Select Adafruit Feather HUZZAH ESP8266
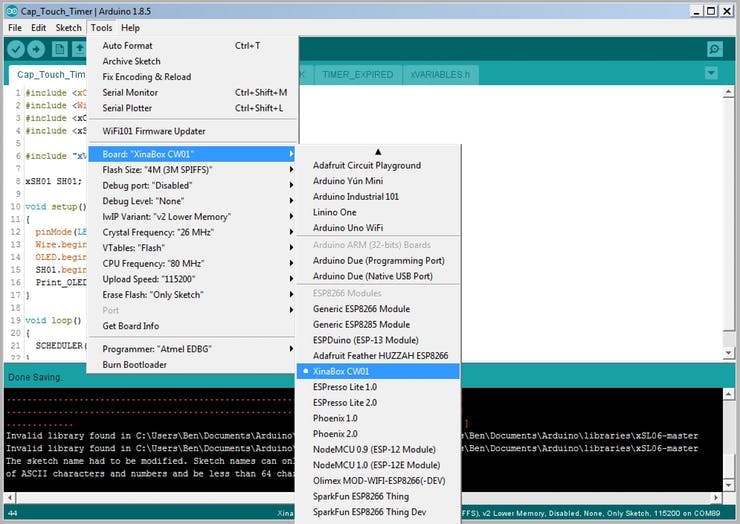Image resolution: width=740 pixels, height=524 pixels. tap(378, 356)
